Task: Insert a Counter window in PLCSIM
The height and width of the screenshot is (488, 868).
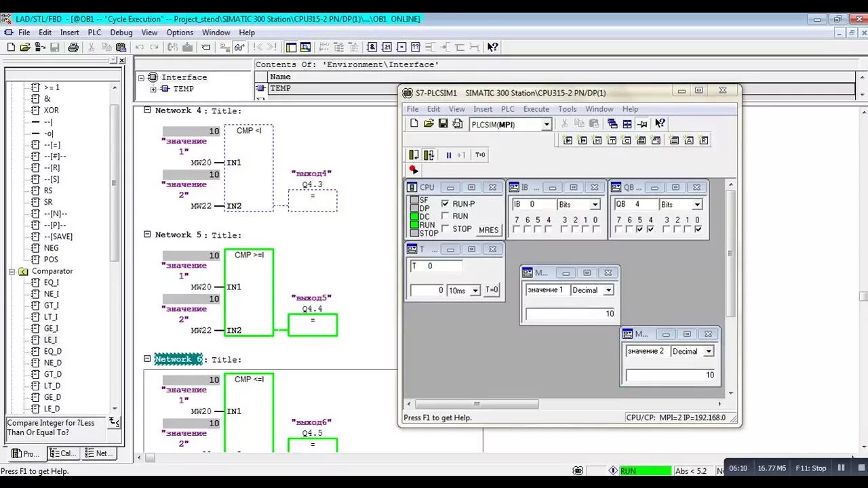Action: click(627, 140)
